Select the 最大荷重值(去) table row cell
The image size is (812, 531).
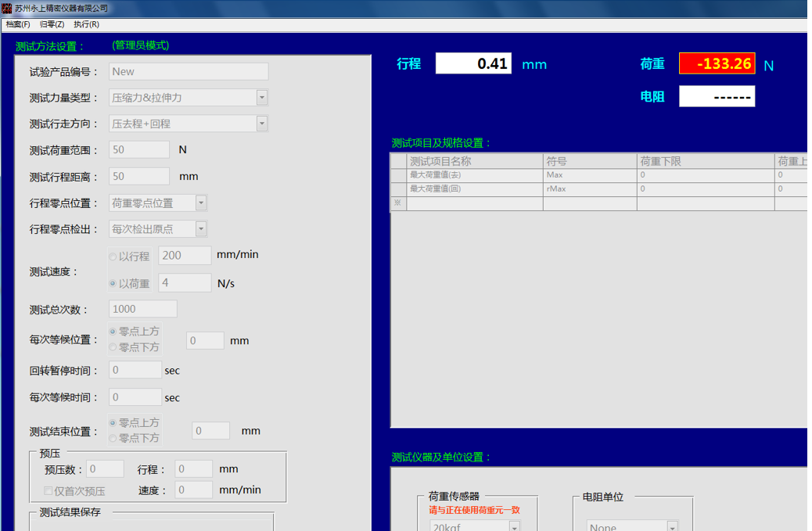tap(474, 175)
